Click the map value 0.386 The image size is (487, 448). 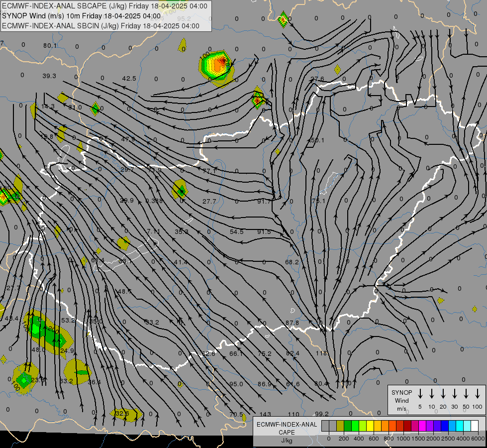(x=154, y=201)
